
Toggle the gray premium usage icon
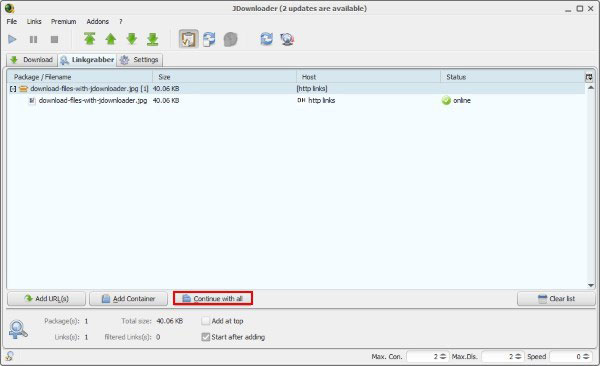[230, 39]
